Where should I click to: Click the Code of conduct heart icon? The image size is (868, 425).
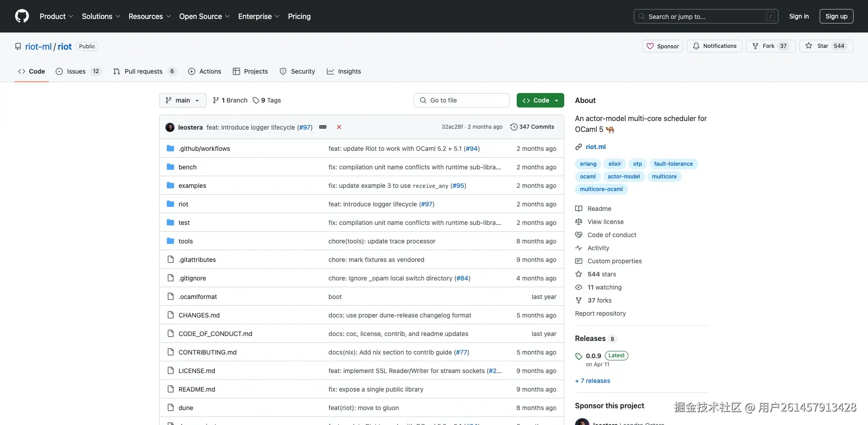(x=579, y=235)
